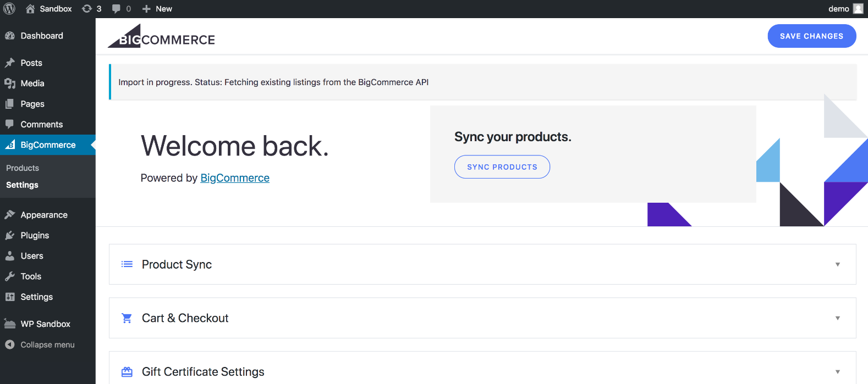Click the Sync Products button
This screenshot has width=868, height=384.
tap(502, 167)
